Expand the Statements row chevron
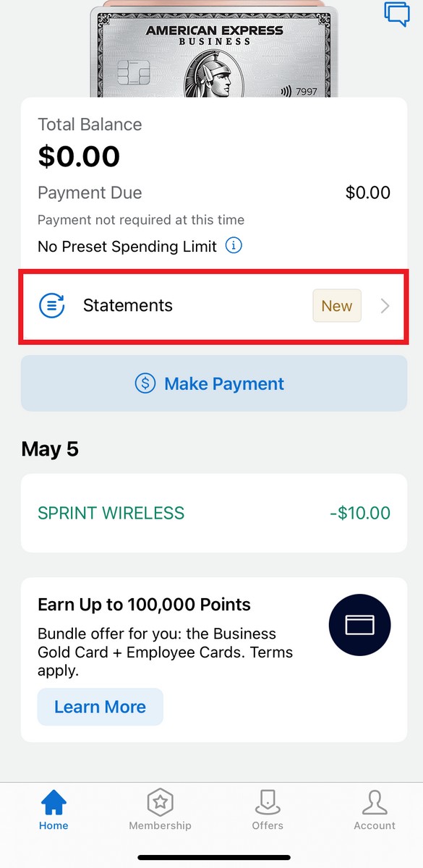This screenshot has width=423, height=868. (x=384, y=305)
